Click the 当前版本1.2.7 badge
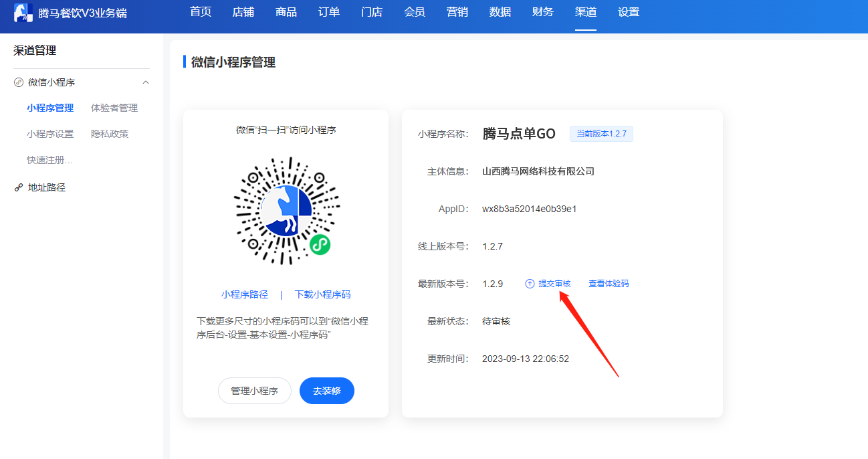Viewport: 868px width, 459px height. [601, 134]
